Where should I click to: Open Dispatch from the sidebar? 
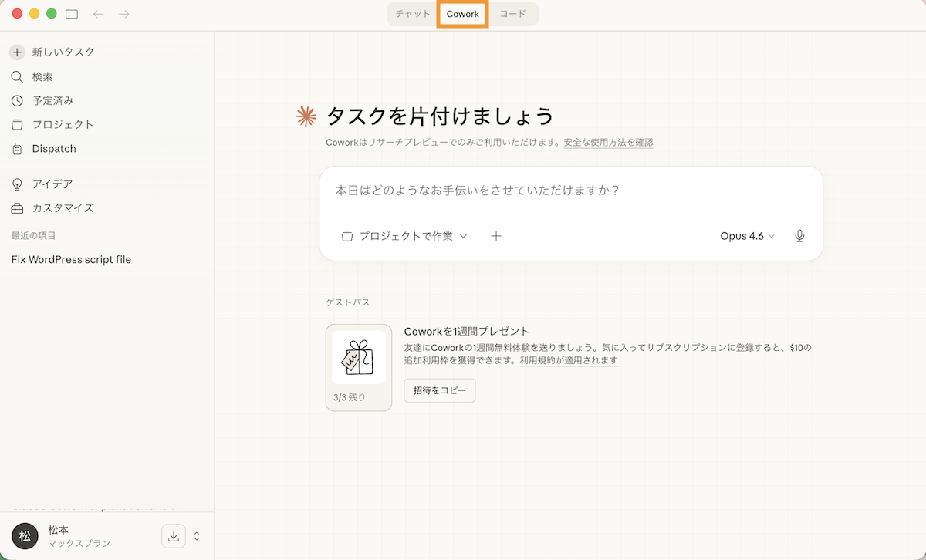pyautogui.click(x=53, y=149)
